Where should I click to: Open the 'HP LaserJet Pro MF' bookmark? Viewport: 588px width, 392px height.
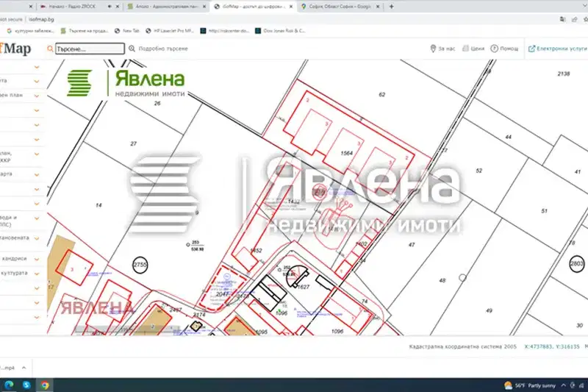coord(170,31)
